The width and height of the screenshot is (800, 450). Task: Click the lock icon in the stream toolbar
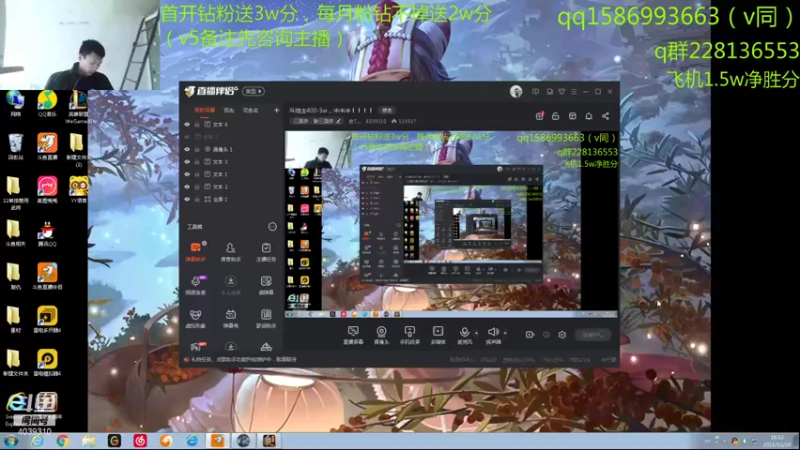point(556,116)
